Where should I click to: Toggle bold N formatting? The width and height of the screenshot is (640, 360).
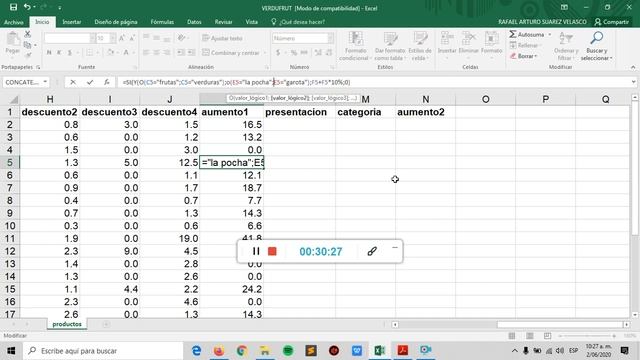[49, 53]
